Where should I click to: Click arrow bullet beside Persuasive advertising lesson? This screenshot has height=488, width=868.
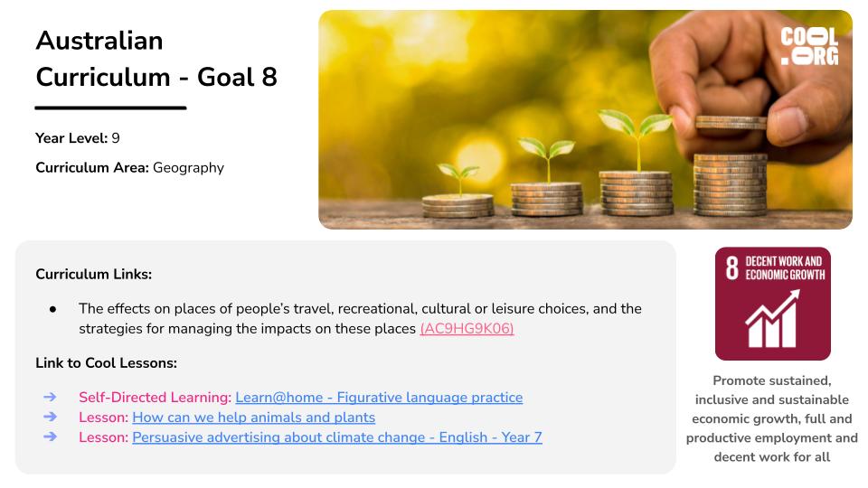point(50,436)
